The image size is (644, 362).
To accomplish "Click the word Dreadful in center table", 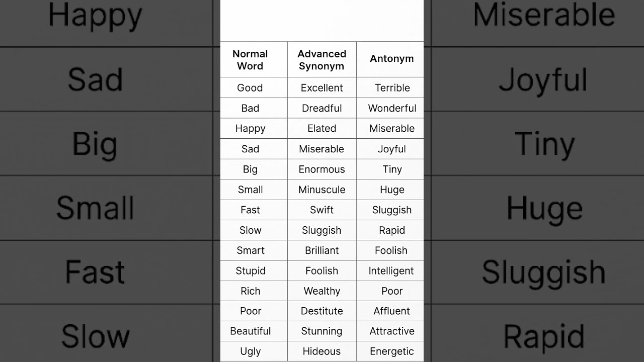I will 321,108.
